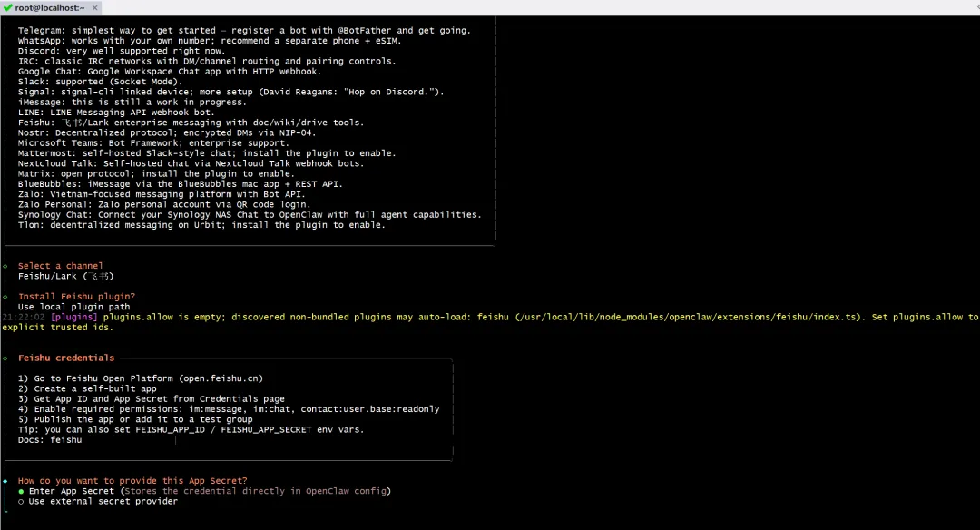Click the Slack Socket Mode line
The image size is (980, 530).
point(100,82)
